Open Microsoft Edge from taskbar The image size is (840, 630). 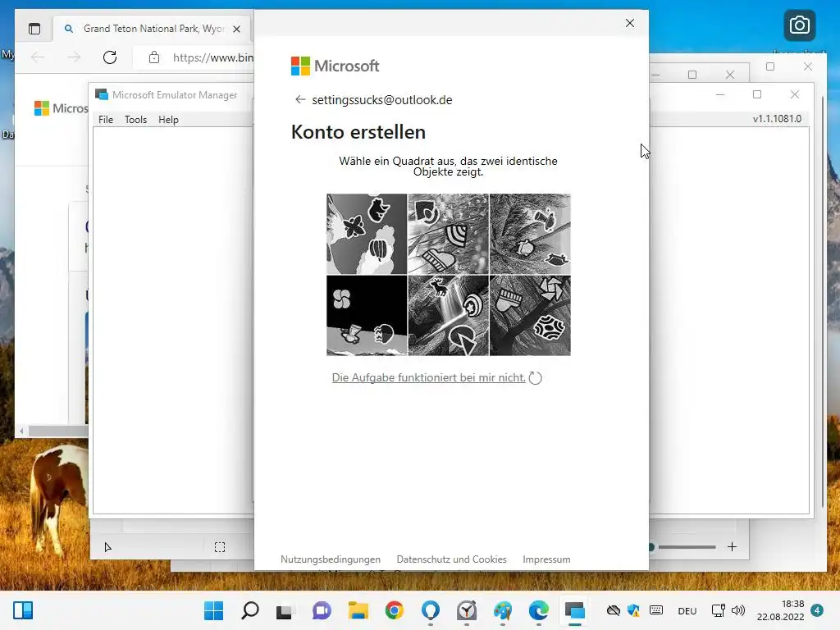point(538,610)
